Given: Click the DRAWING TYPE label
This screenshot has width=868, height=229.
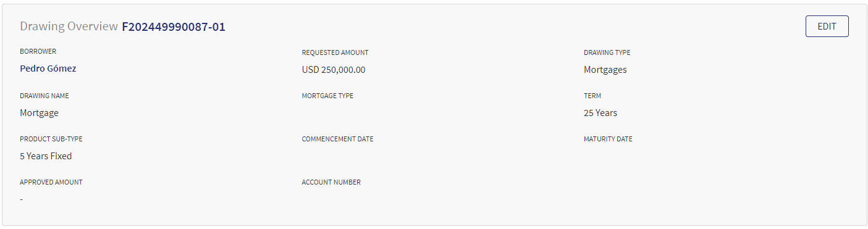Looking at the screenshot, I should pos(607,53).
